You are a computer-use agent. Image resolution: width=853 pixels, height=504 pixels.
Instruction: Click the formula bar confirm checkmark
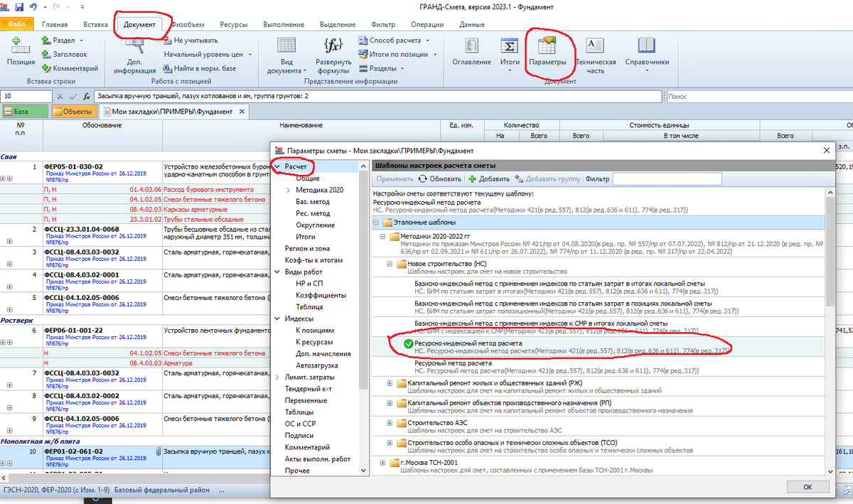(x=73, y=96)
